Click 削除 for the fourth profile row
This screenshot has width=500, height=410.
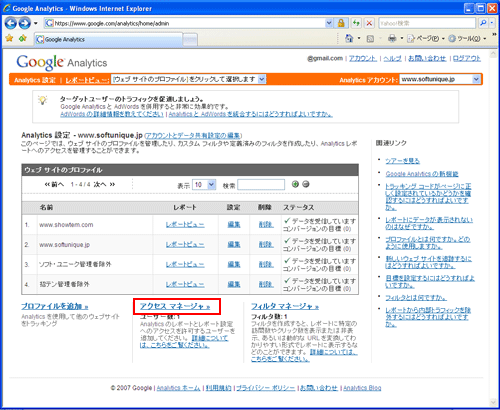[266, 285]
